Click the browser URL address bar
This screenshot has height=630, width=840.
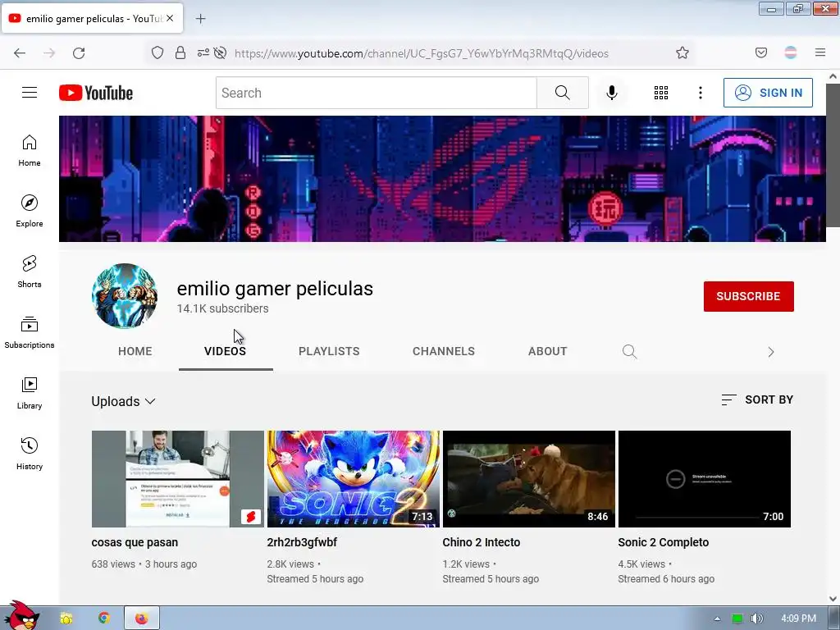click(421, 53)
